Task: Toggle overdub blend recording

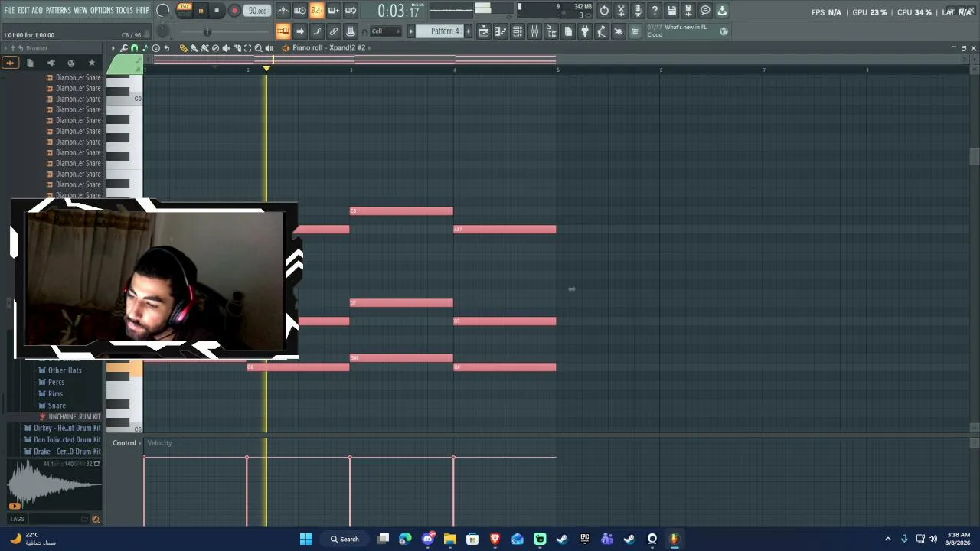Action: pyautogui.click(x=334, y=11)
